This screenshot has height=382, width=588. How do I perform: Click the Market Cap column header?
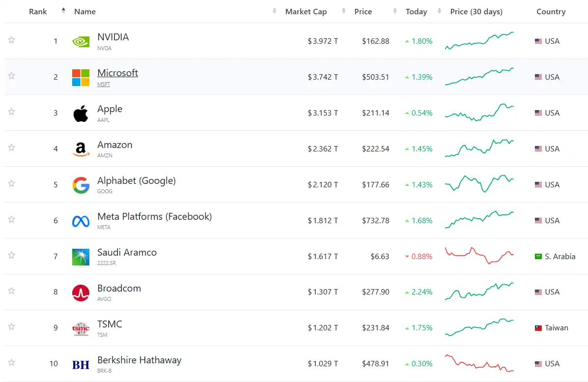point(306,12)
